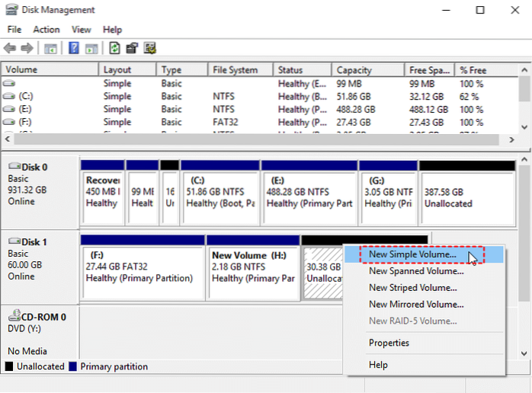Click the Show/Hide Action Pane icon

click(91, 48)
